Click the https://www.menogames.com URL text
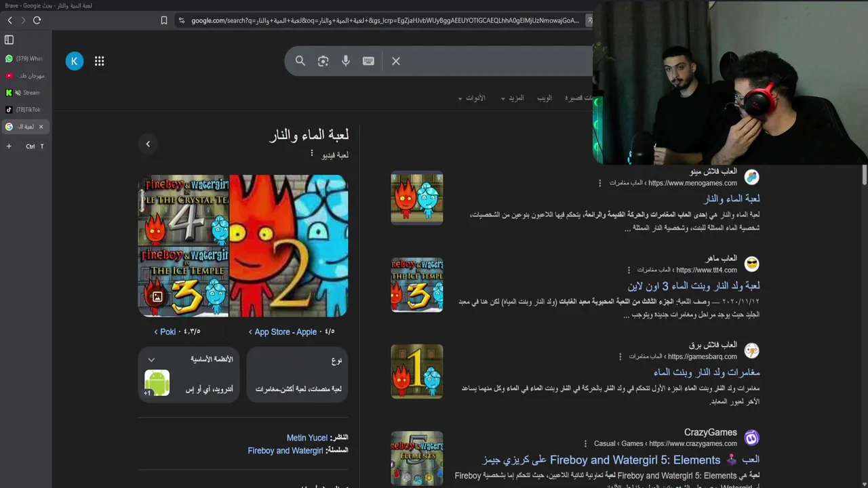This screenshot has height=488, width=868. (692, 183)
